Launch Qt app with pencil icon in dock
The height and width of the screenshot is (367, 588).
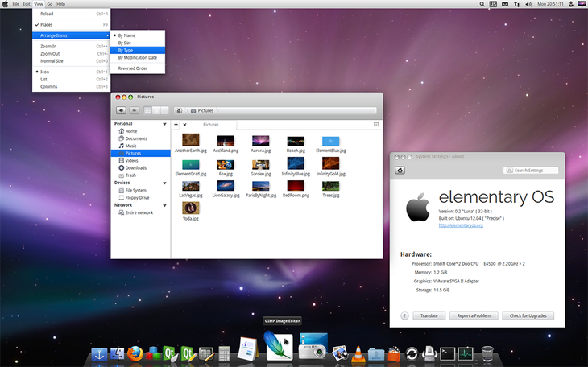(x=188, y=353)
